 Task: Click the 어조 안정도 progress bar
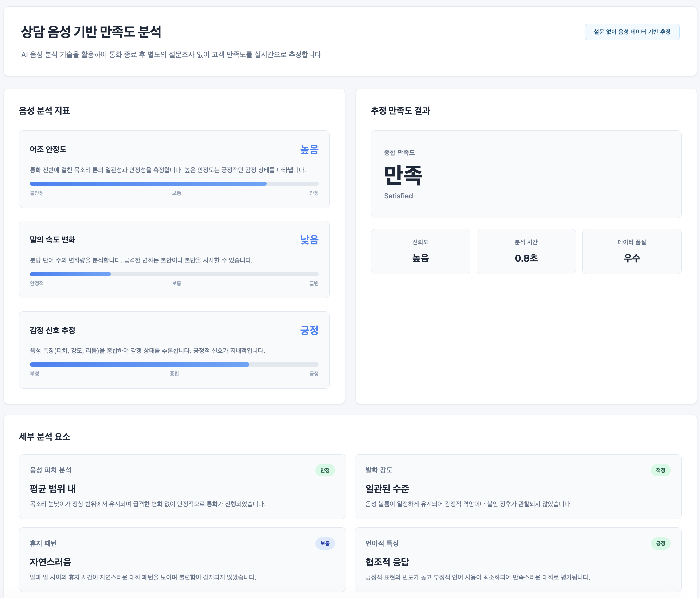[x=174, y=183]
